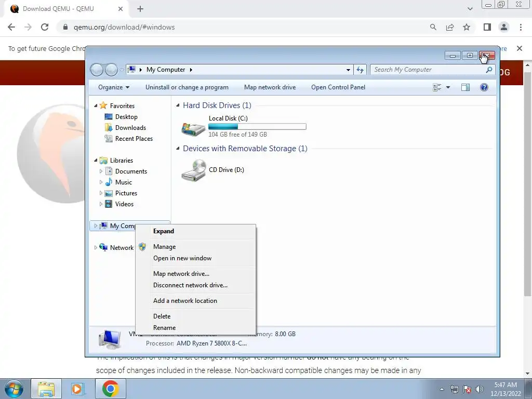The height and width of the screenshot is (399, 532).
Task: Click the Explorer Forward navigation button
Action: pos(111,70)
